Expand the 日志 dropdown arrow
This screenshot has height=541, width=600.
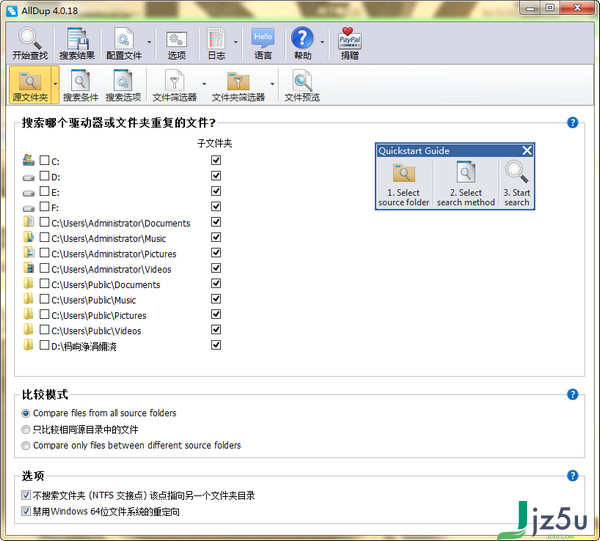[x=235, y=42]
